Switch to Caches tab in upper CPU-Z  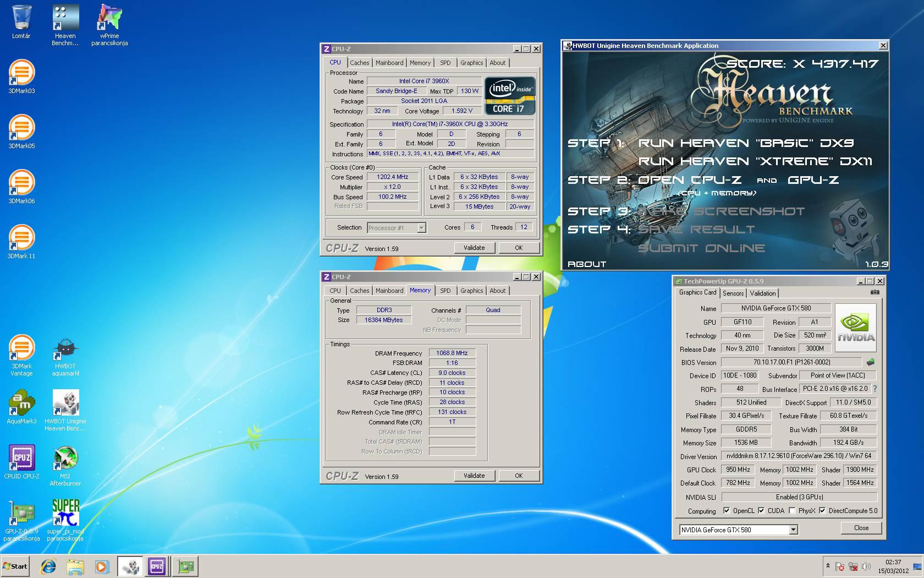click(x=360, y=63)
